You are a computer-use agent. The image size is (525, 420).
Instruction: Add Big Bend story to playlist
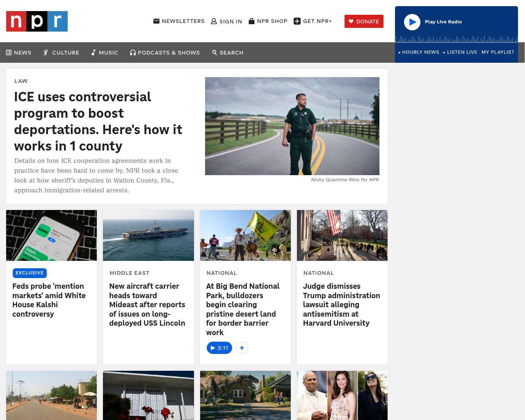point(242,348)
